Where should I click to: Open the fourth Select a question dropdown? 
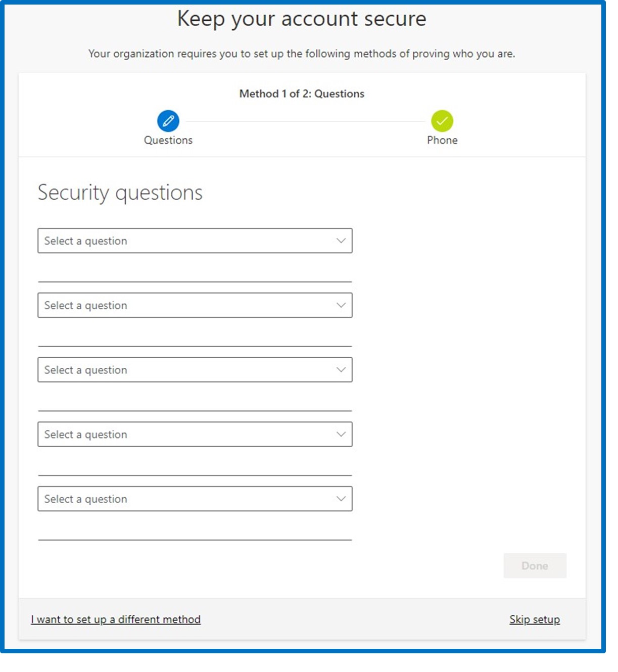coord(195,435)
